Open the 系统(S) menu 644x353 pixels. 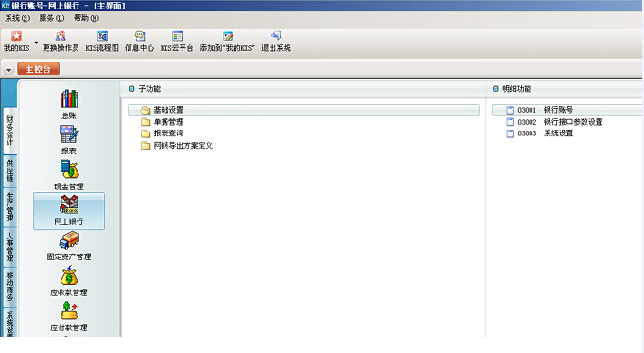[17, 18]
